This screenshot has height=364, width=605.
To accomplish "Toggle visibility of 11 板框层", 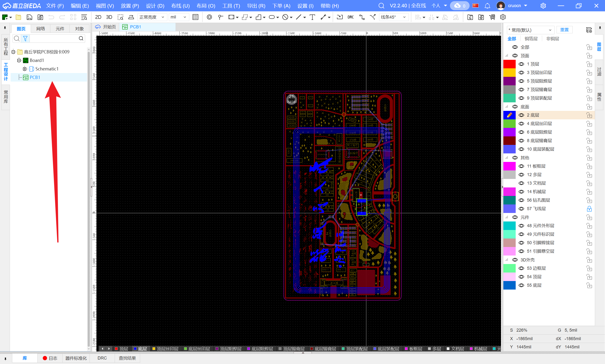I will tap(521, 166).
